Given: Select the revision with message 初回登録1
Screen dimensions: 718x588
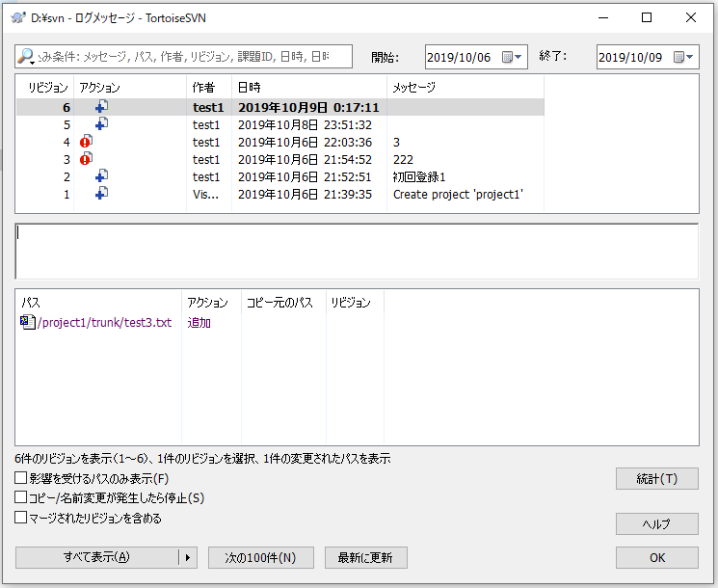Looking at the screenshot, I should point(280,176).
